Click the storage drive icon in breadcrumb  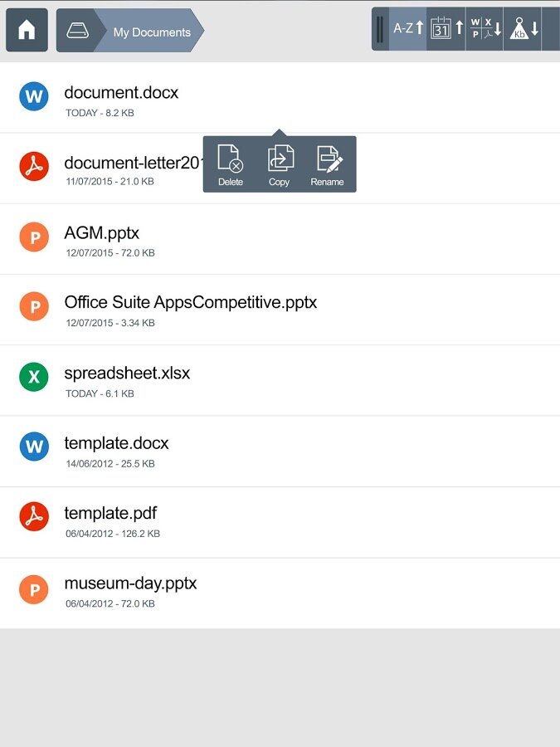(77, 32)
